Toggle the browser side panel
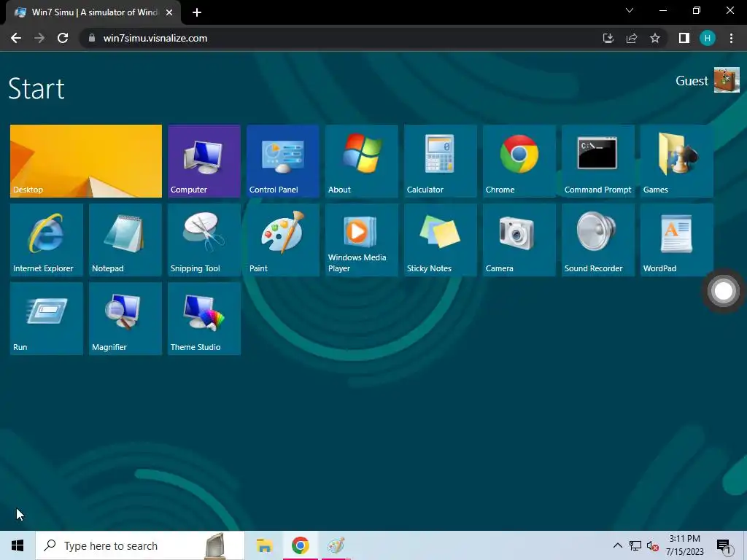747x560 pixels. [x=684, y=38]
